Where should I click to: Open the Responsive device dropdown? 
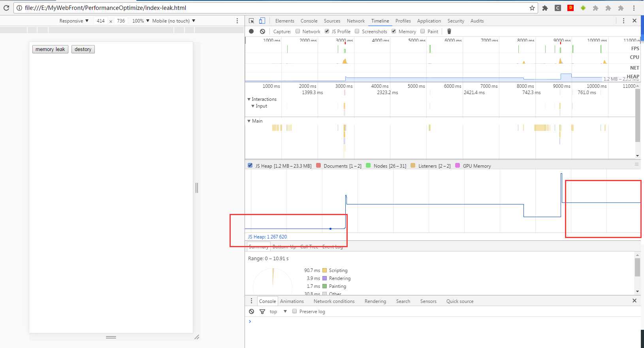point(74,21)
